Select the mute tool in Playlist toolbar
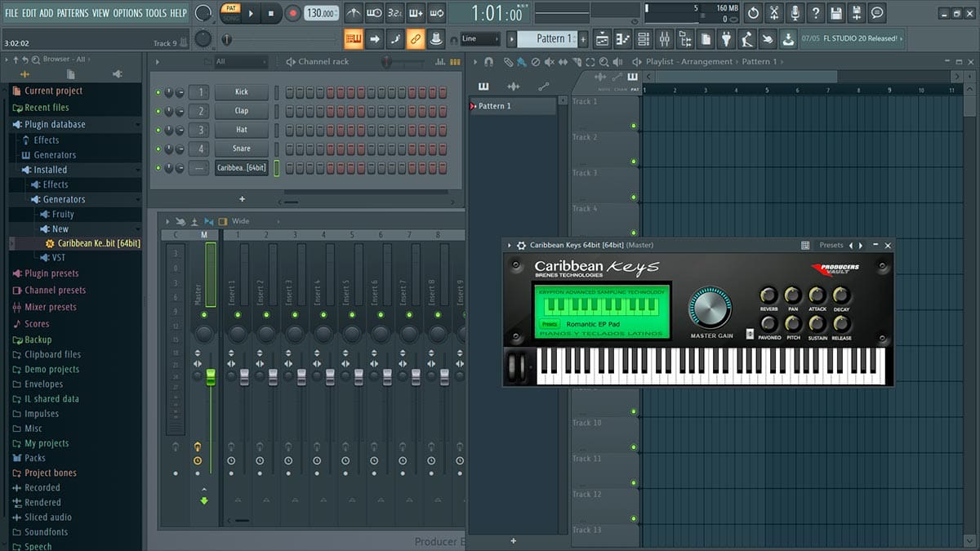The image size is (980, 551). [550, 62]
